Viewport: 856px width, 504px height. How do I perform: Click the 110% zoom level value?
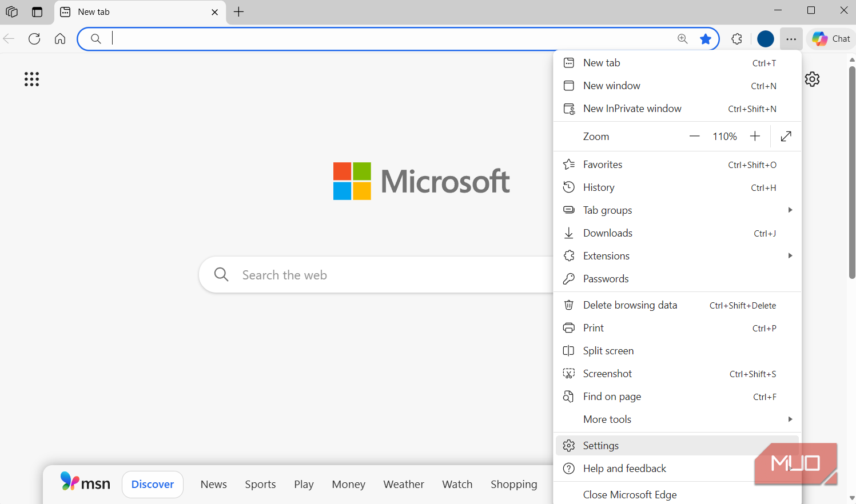[x=724, y=137]
